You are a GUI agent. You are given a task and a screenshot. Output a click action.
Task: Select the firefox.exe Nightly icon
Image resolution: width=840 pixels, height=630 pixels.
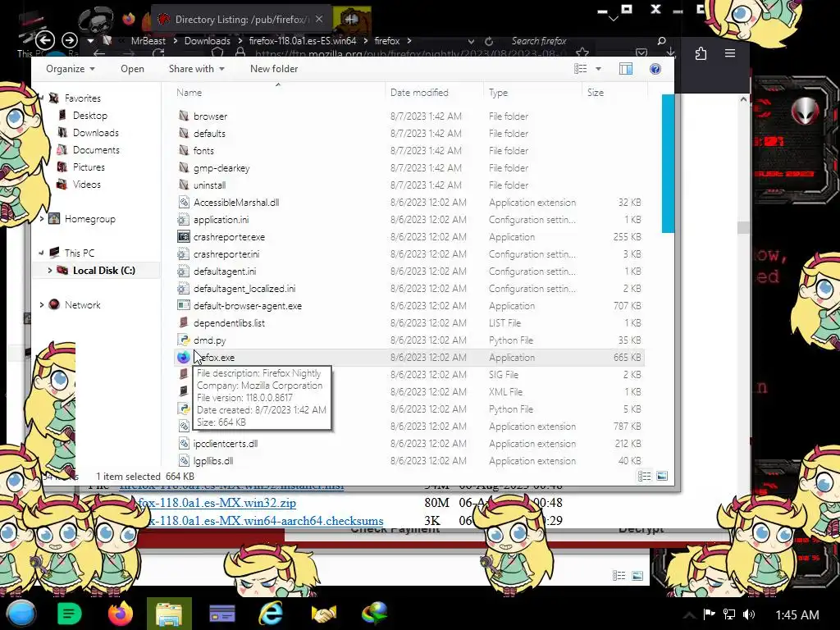184,357
